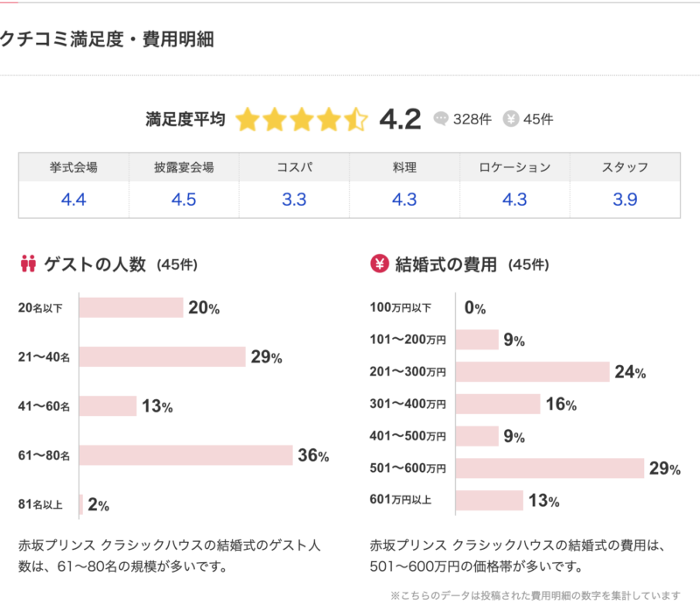Click the 満足度平均 4.2 score
Viewport: 700px width, 612px height.
(x=400, y=119)
